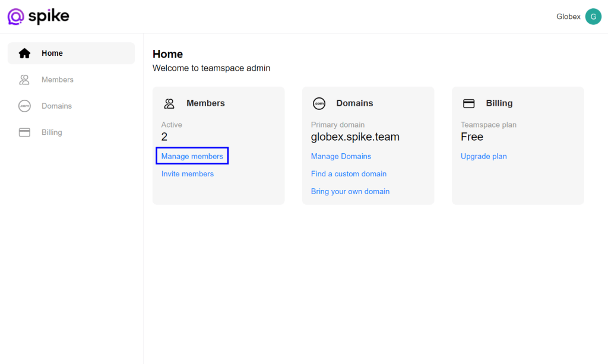
Task: Click the Members people icon in sidebar
Action: [x=24, y=80]
